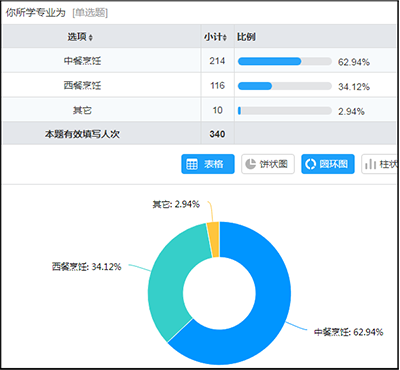Viewport: 400px width, 370px height.
Task: Select the 圆环图 donut chart button
Action: tap(328, 164)
